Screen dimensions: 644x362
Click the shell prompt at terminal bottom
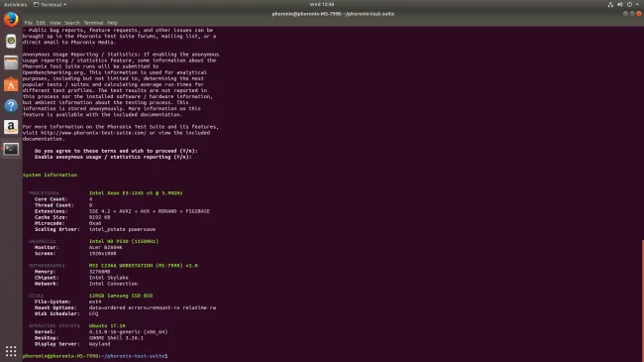coord(95,356)
